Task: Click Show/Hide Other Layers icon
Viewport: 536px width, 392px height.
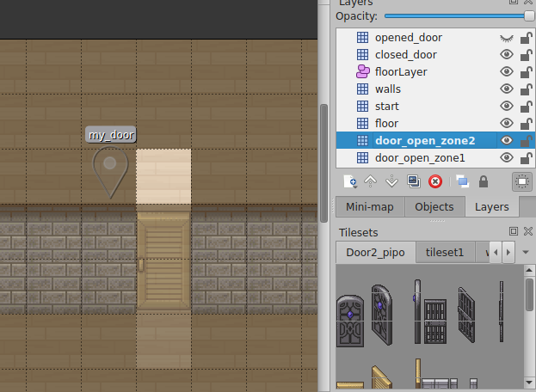Action: point(462,181)
